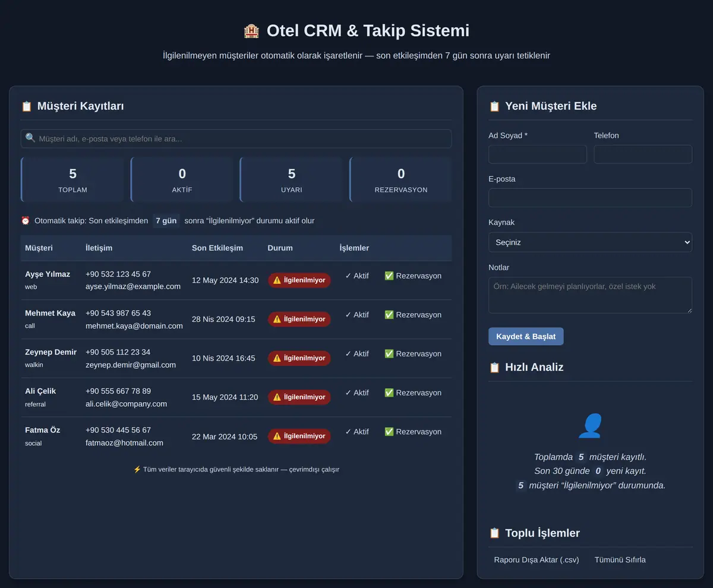The width and height of the screenshot is (713, 588).
Task: Set Rezervasyon for Ayşe Yılmaz
Action: [x=413, y=276]
